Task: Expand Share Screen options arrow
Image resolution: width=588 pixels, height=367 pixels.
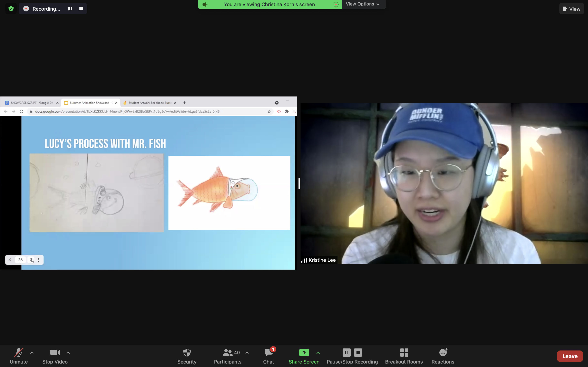Action: tap(318, 353)
